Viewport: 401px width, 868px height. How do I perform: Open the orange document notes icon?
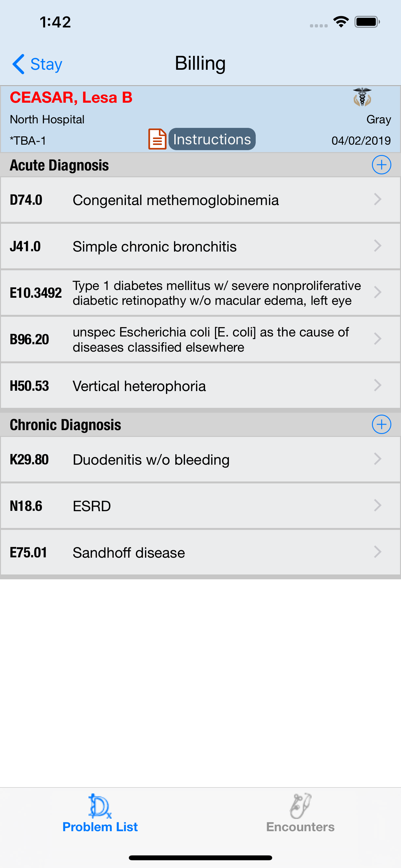click(x=157, y=139)
